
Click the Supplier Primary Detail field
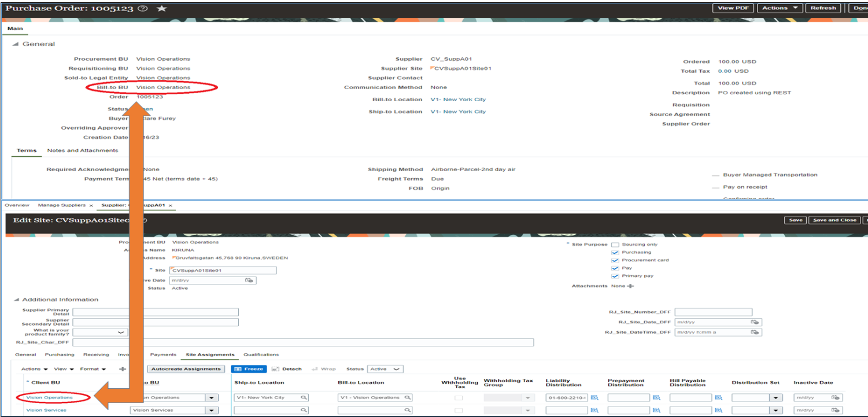156,312
